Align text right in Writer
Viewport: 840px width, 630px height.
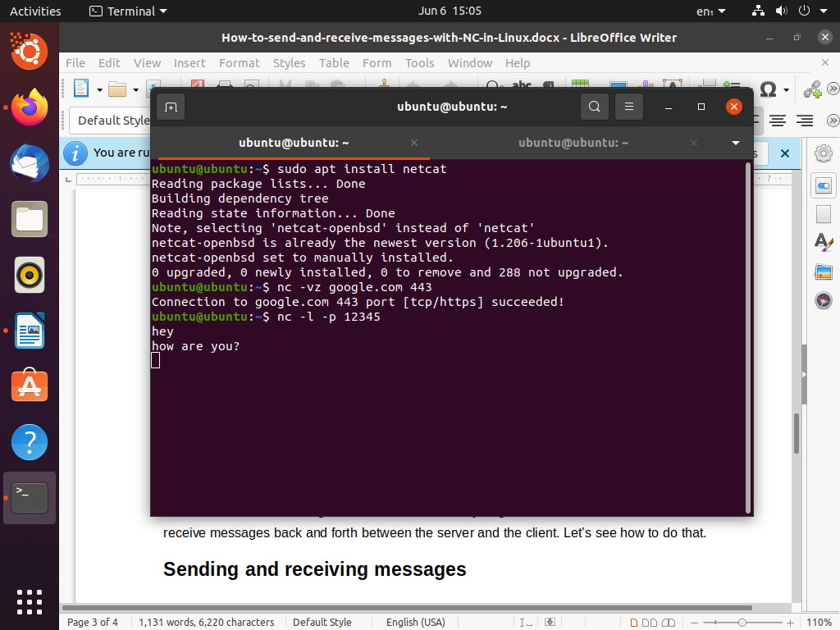tap(805, 121)
